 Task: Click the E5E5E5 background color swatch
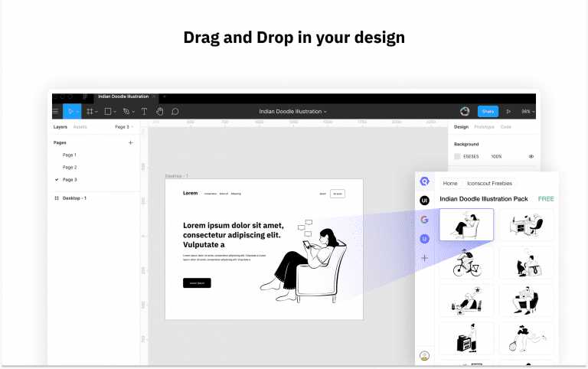pyautogui.click(x=457, y=156)
